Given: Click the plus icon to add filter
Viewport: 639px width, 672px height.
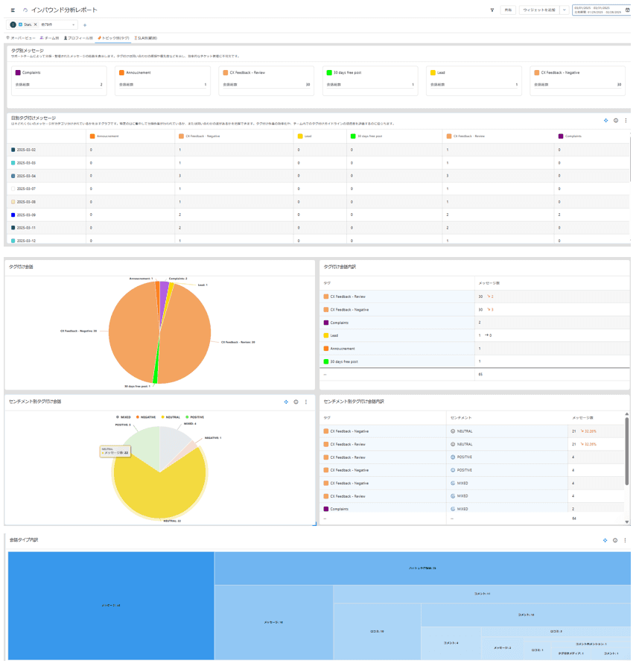Looking at the screenshot, I should [x=85, y=25].
